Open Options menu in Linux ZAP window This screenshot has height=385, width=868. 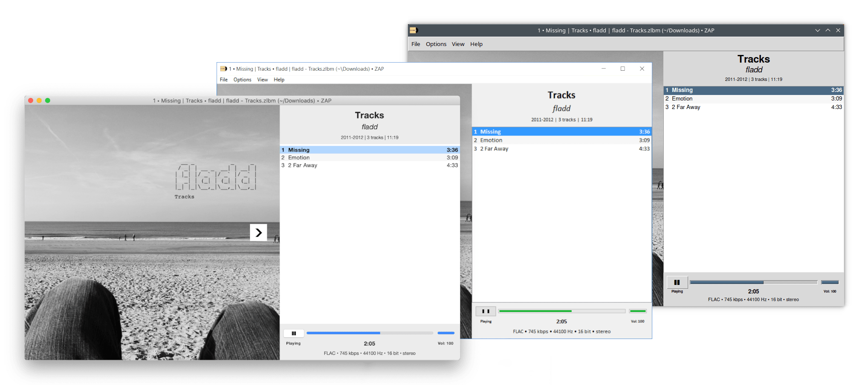[x=436, y=44]
